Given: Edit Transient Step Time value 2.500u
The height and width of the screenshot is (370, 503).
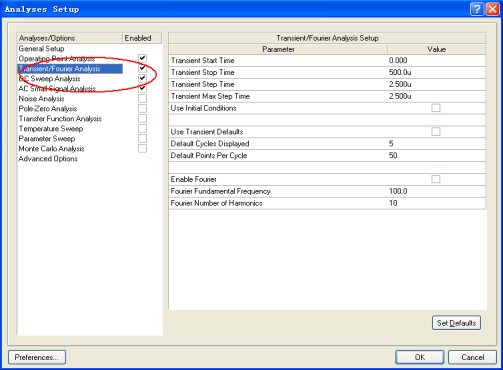Looking at the screenshot, I should 436,84.
